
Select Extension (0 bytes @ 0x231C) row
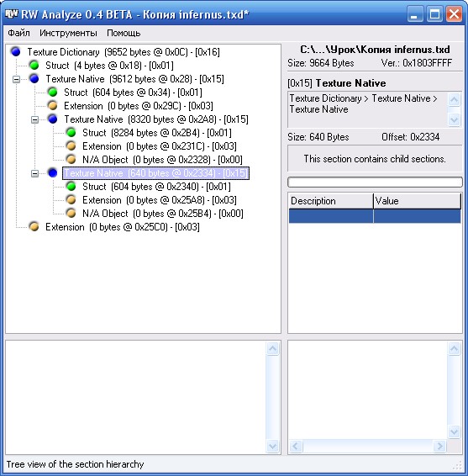(x=160, y=146)
